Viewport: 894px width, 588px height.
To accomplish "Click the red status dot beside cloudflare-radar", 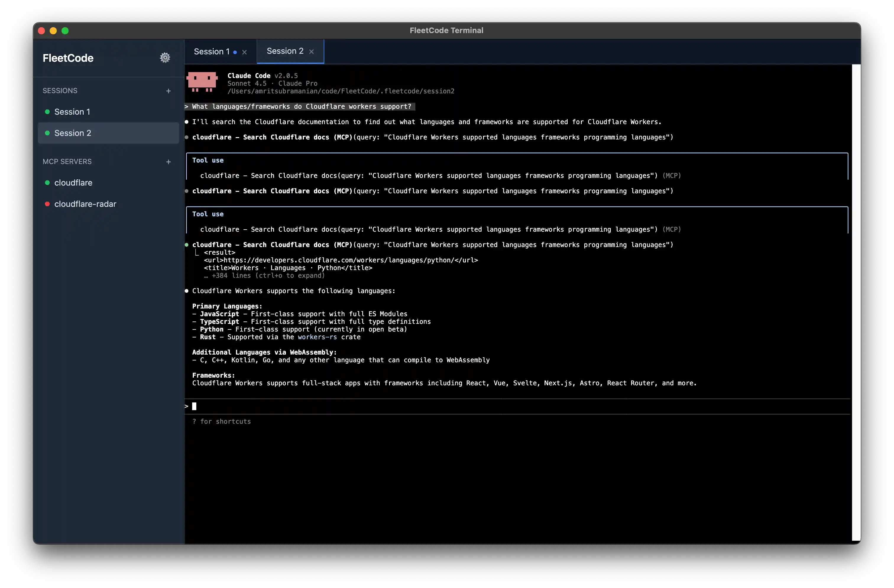I will pos(47,204).
